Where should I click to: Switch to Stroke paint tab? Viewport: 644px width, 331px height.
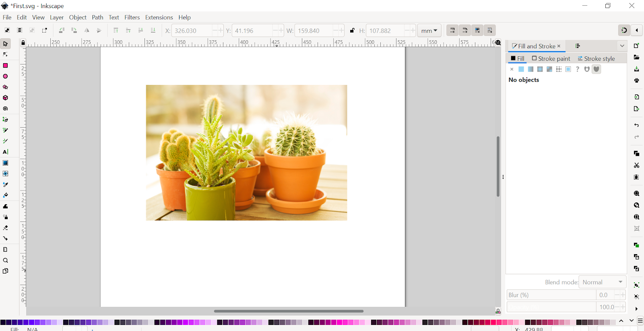pyautogui.click(x=551, y=58)
